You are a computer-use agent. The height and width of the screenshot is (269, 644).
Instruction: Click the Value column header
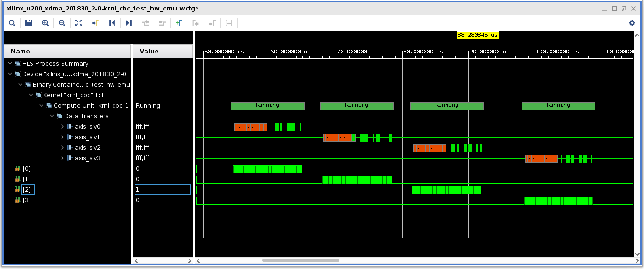[x=149, y=52]
